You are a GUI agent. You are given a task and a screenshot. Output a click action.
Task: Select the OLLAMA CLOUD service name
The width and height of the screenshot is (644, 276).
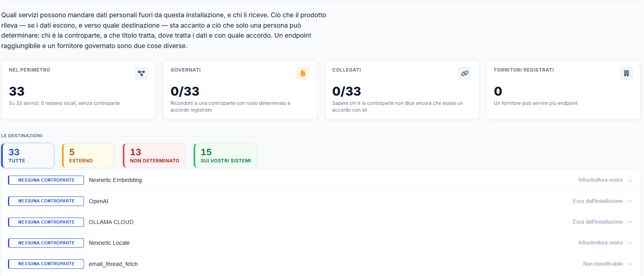111,222
